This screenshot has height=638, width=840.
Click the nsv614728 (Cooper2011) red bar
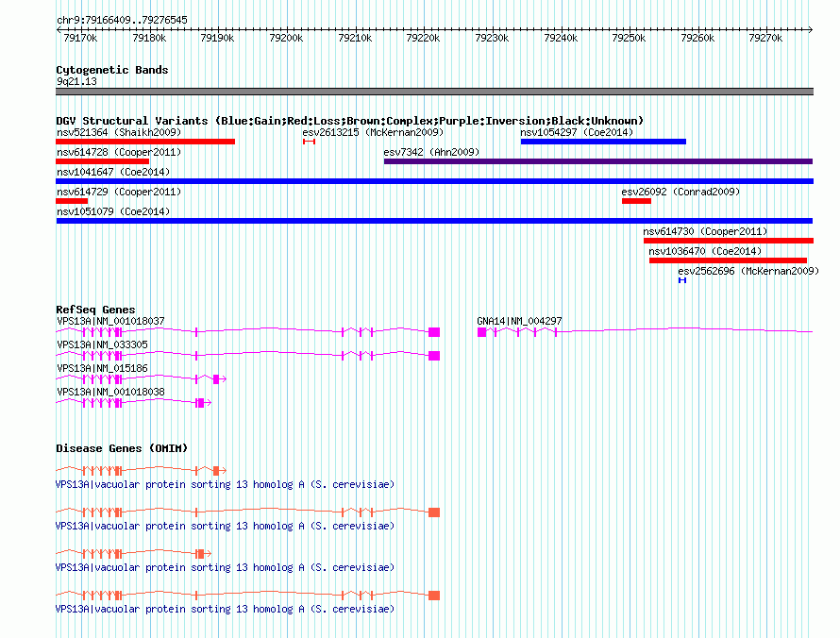pyautogui.click(x=102, y=161)
